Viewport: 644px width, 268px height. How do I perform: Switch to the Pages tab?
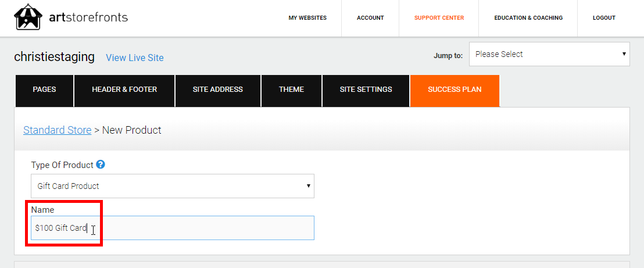click(x=44, y=90)
